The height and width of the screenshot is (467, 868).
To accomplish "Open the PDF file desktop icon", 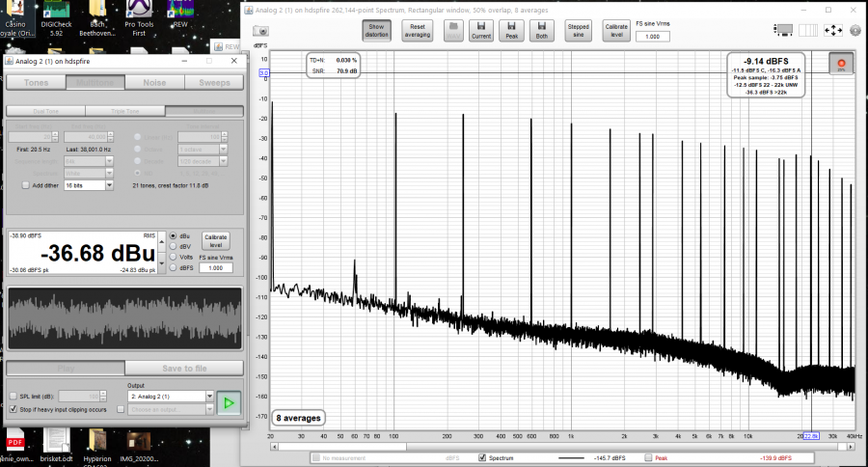I will pos(15,445).
